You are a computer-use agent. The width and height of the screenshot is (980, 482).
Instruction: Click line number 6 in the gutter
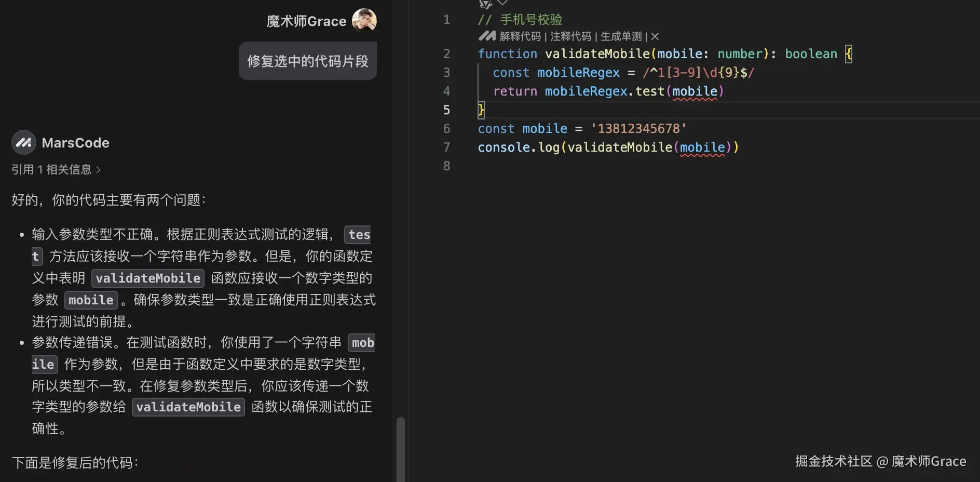click(x=446, y=129)
